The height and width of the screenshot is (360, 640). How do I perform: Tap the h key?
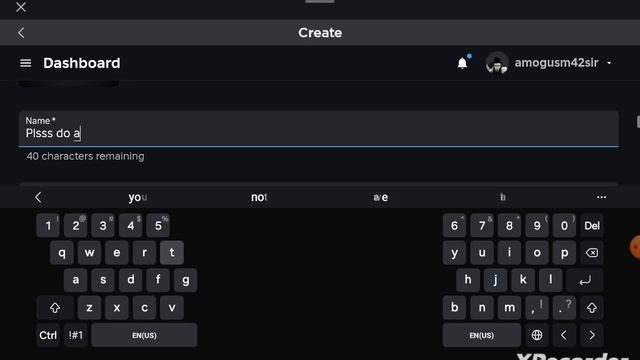tap(468, 280)
